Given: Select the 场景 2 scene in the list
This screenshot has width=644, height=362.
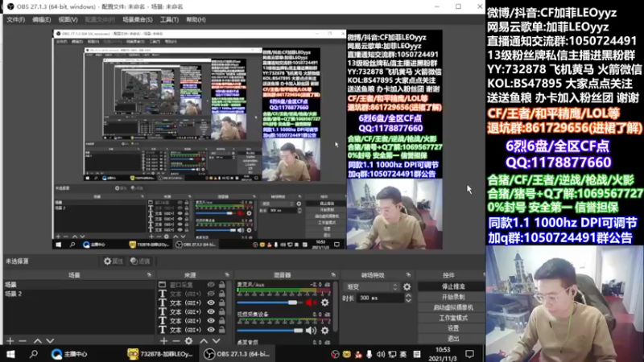Looking at the screenshot, I should click(79, 294).
